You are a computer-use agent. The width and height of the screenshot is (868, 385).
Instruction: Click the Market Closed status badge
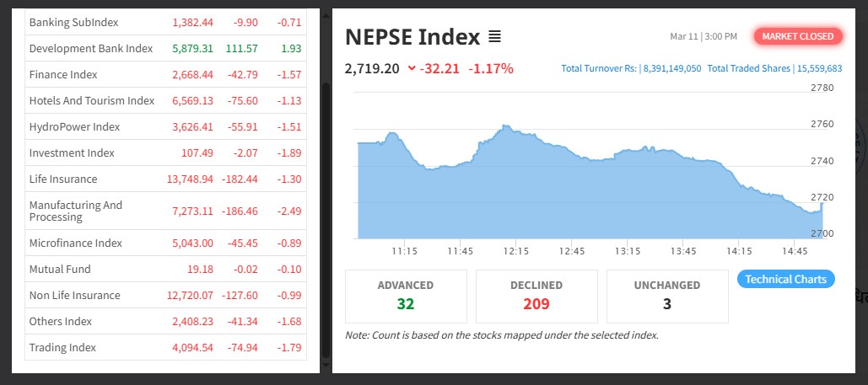tap(797, 36)
